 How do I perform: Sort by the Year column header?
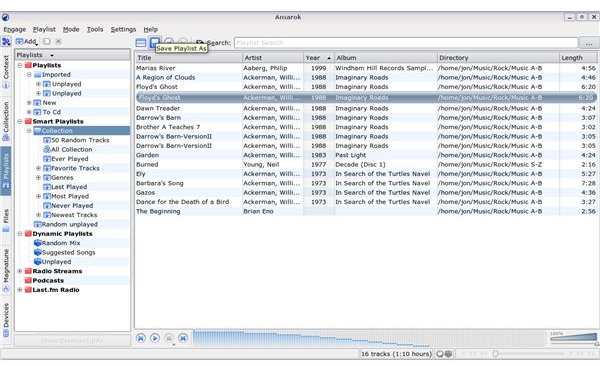[x=318, y=58]
